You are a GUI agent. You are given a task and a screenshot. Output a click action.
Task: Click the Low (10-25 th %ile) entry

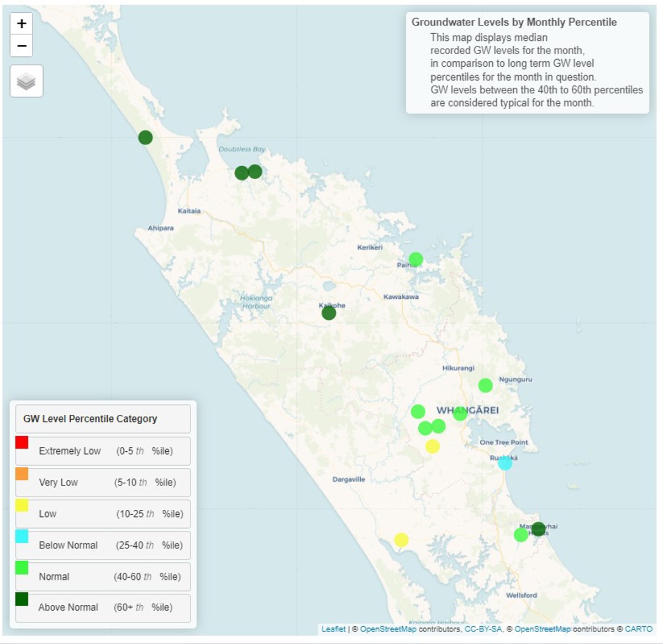103,514
